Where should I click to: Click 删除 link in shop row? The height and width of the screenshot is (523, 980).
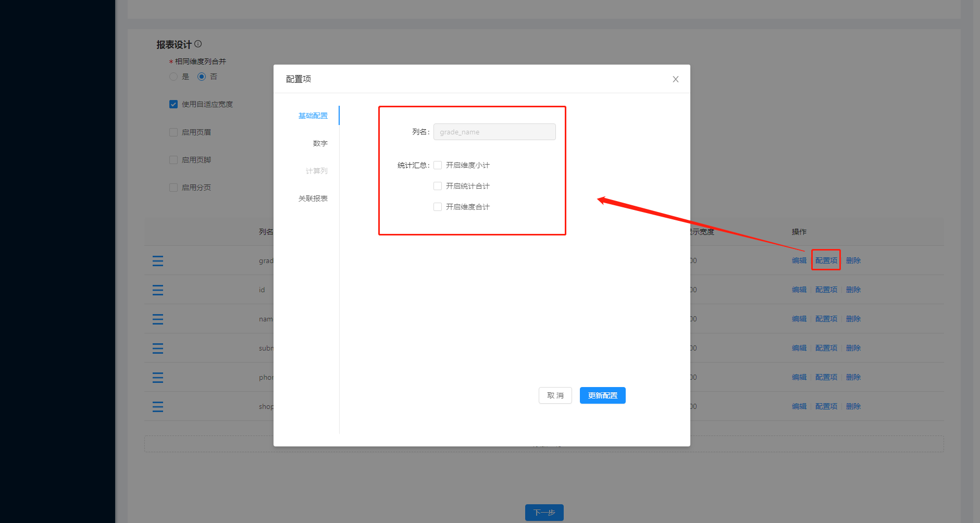click(x=853, y=406)
